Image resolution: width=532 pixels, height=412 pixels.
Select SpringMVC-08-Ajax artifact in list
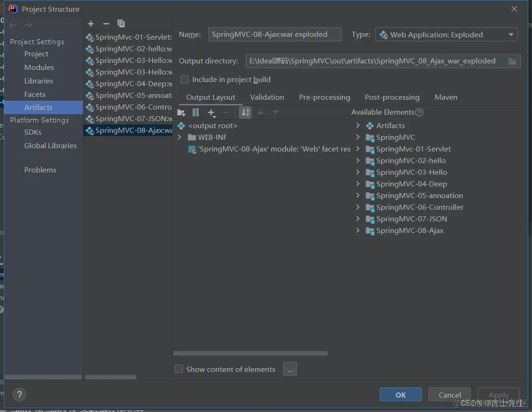pos(128,130)
